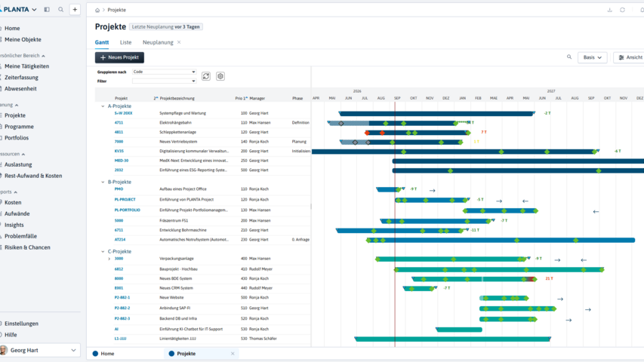644x362 pixels.
Task: Click the 21 T delay label
Action: (549, 278)
